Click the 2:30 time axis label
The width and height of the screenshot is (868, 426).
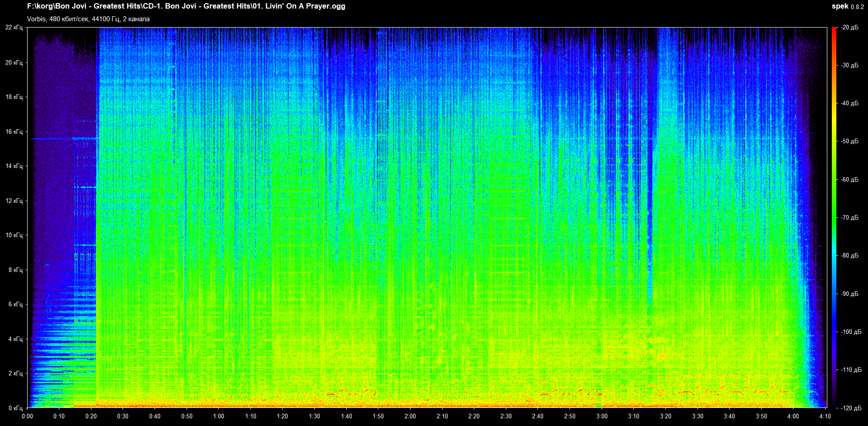pos(506,416)
